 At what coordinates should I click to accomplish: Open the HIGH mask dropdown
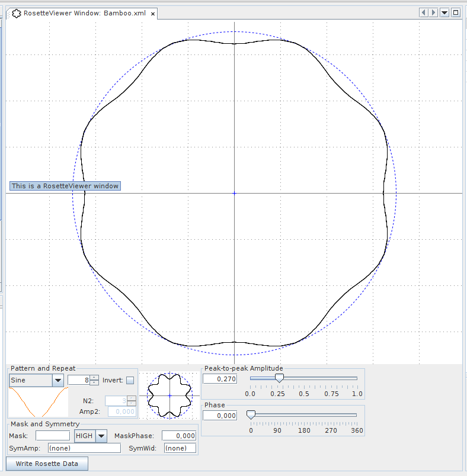coord(101,436)
